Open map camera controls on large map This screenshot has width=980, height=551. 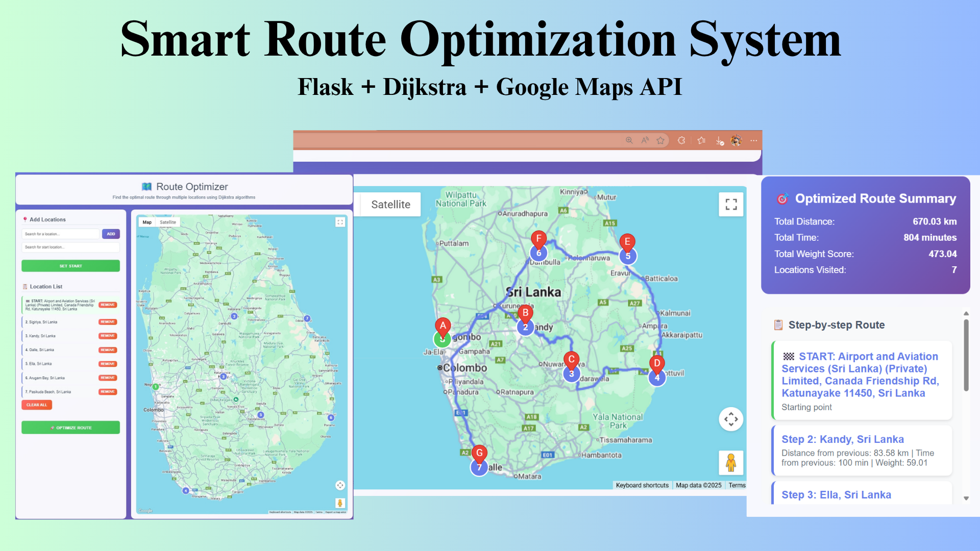point(731,419)
